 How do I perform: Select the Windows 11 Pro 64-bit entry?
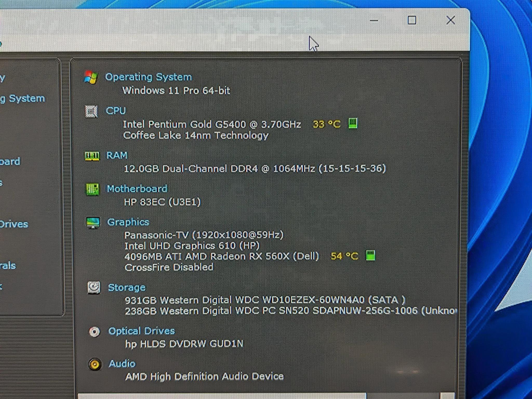pos(177,91)
